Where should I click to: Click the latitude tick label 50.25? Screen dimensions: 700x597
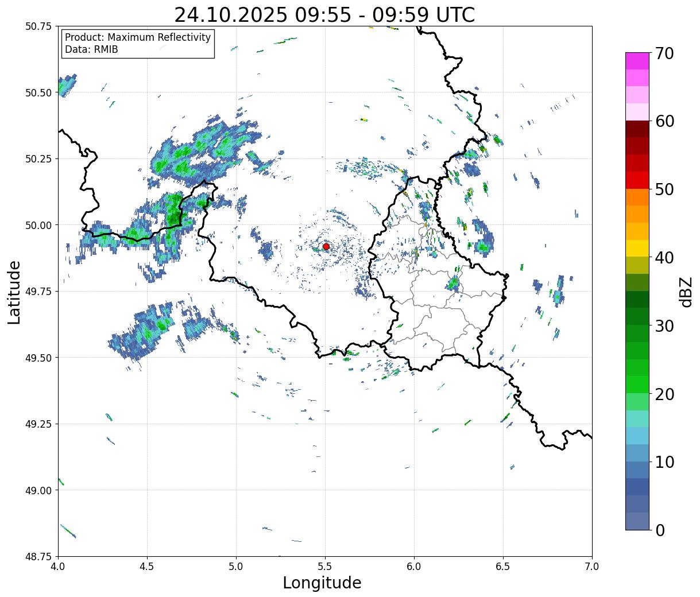(38, 159)
